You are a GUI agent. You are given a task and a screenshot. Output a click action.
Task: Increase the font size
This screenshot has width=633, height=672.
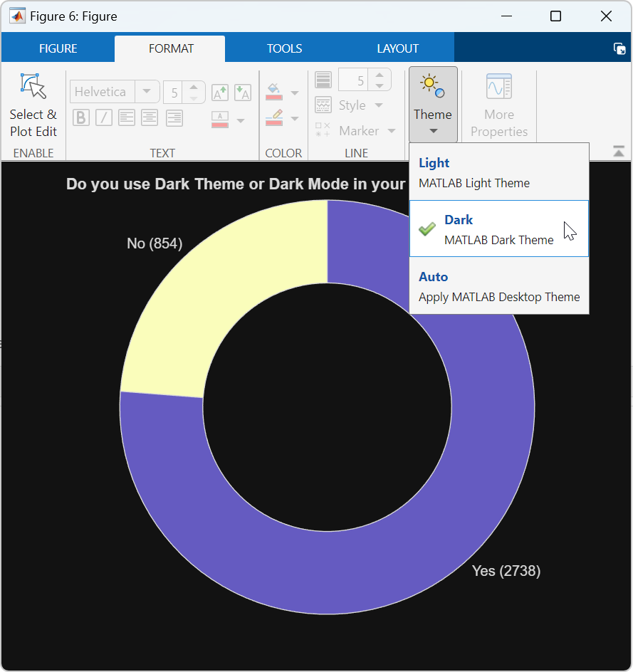[220, 93]
